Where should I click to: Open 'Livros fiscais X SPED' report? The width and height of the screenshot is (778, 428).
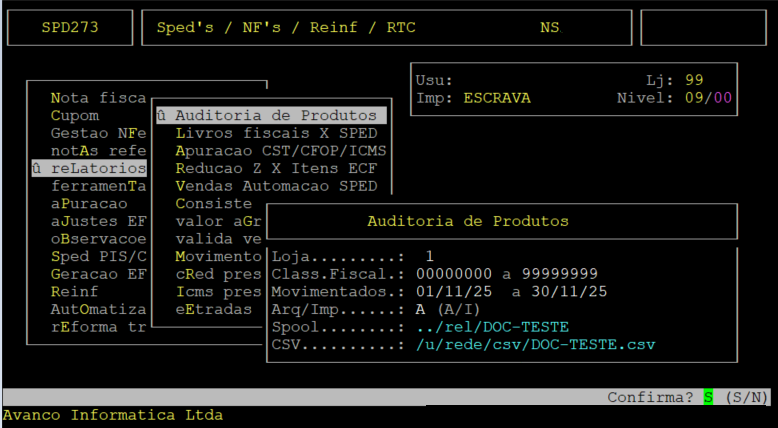pyautogui.click(x=276, y=133)
